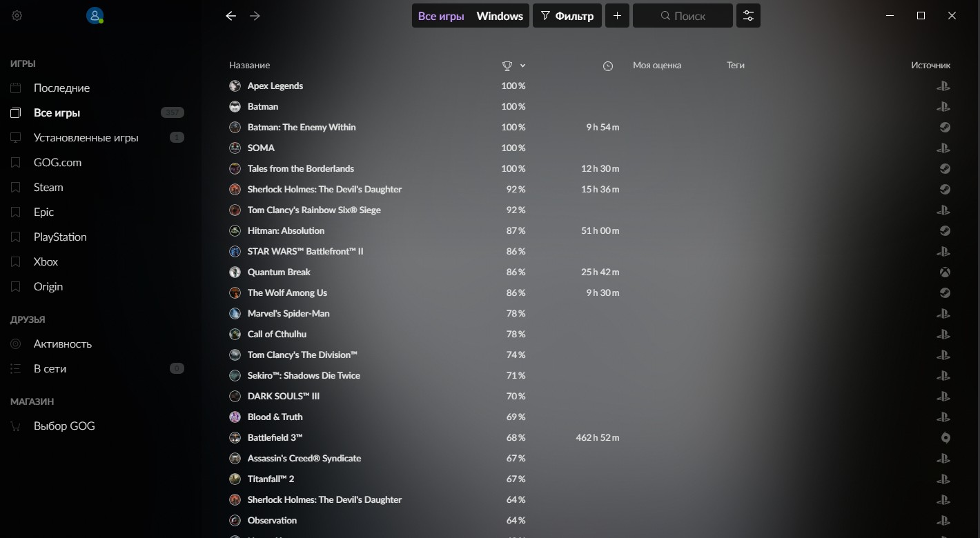This screenshot has height=538, width=980.
Task: Click the DARK SOULS III game icon
Action: tap(235, 397)
